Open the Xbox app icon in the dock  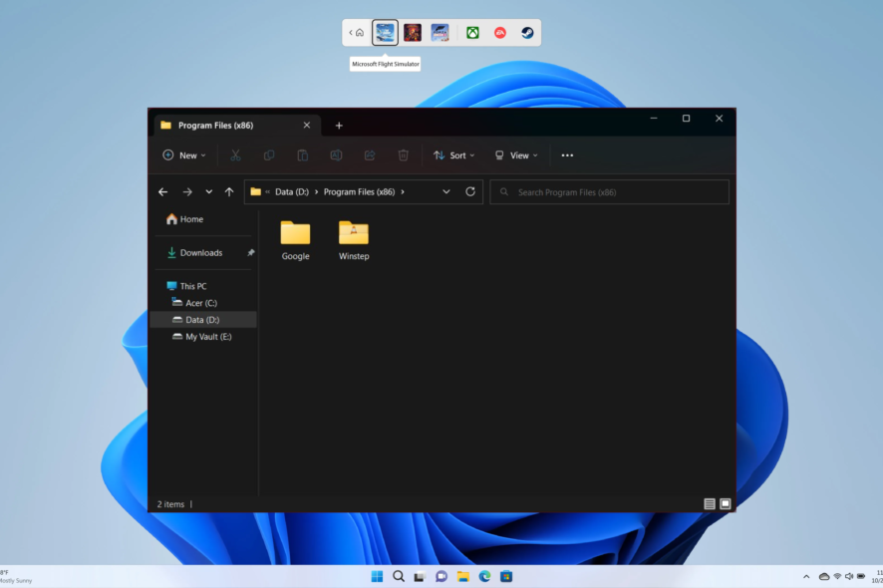click(x=471, y=32)
